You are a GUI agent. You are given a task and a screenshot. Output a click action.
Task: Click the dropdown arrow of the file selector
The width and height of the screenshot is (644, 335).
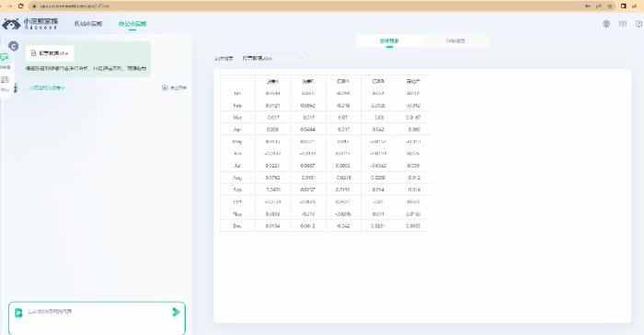coord(302,58)
